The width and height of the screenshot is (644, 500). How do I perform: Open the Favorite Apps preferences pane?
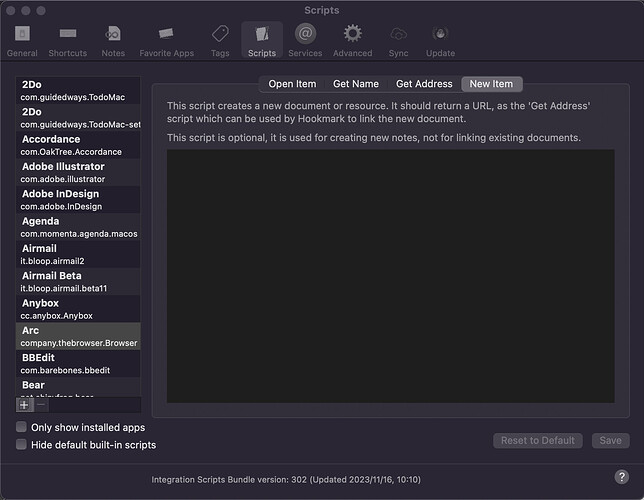tap(166, 41)
